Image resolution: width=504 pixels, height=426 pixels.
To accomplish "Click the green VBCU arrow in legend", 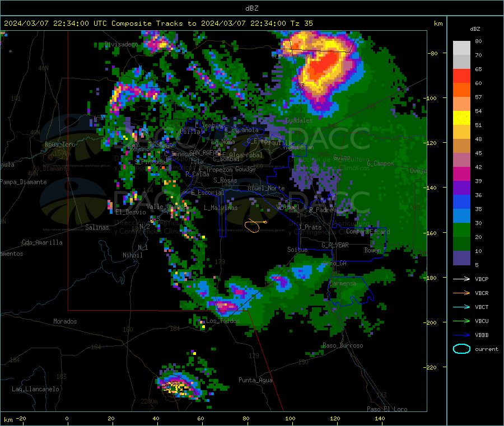I will pos(461,321).
